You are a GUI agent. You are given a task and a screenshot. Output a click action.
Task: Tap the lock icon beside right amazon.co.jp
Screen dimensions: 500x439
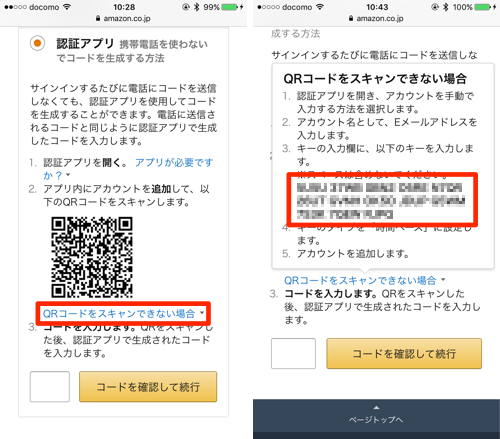pyautogui.click(x=351, y=18)
